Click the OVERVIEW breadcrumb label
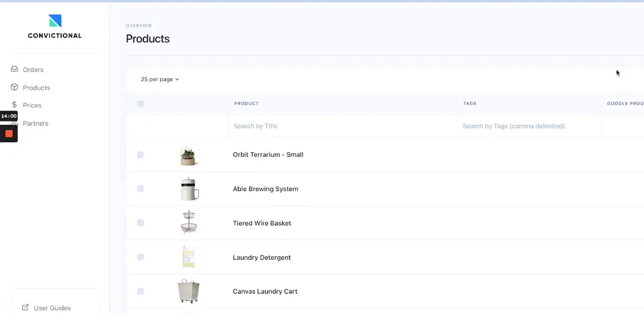 tap(139, 26)
